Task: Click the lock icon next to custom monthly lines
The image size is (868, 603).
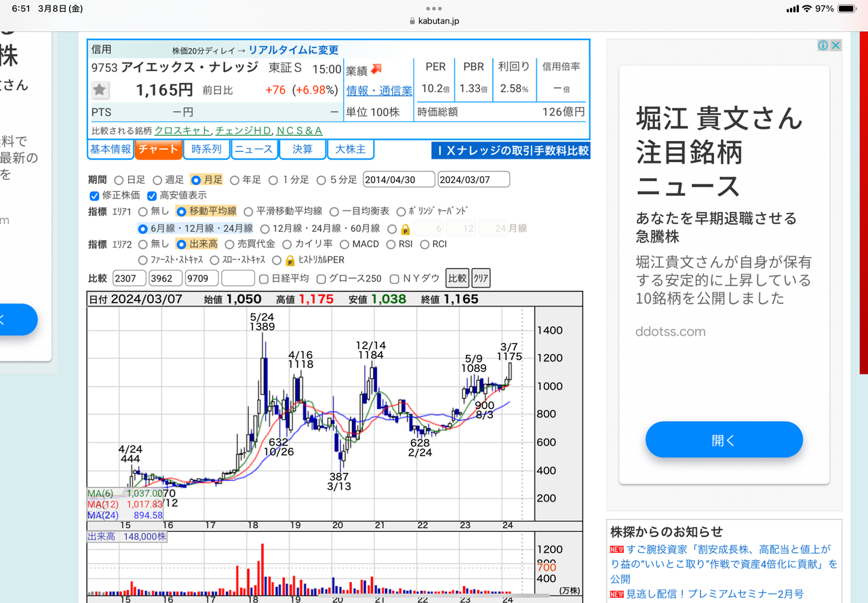Action: (x=406, y=229)
